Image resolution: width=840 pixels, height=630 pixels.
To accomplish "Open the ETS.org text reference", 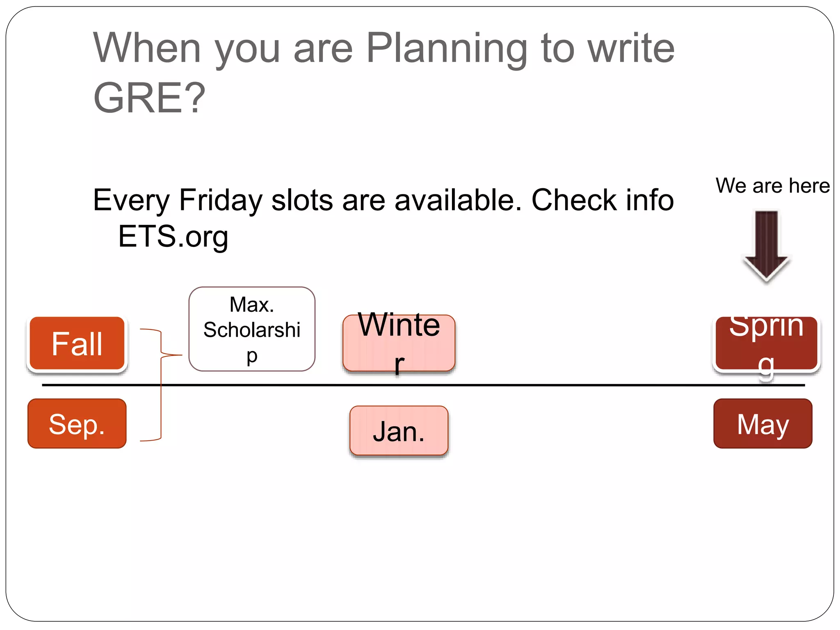I will tap(173, 237).
